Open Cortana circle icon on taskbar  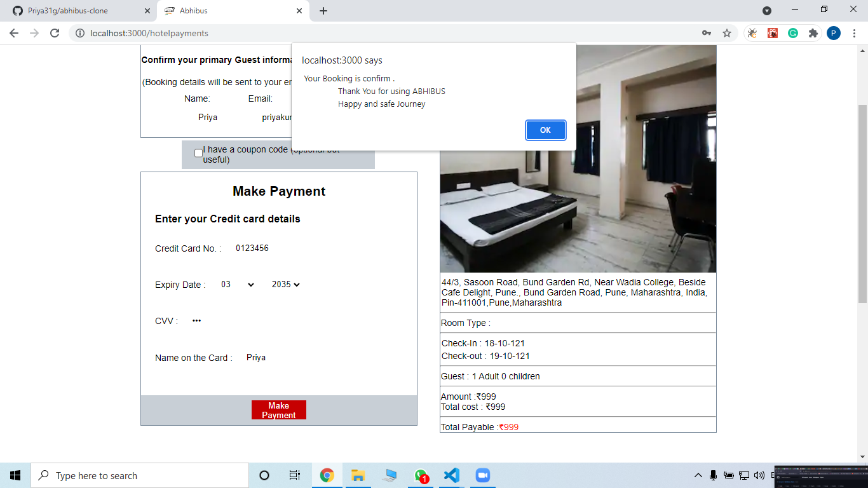(x=264, y=475)
